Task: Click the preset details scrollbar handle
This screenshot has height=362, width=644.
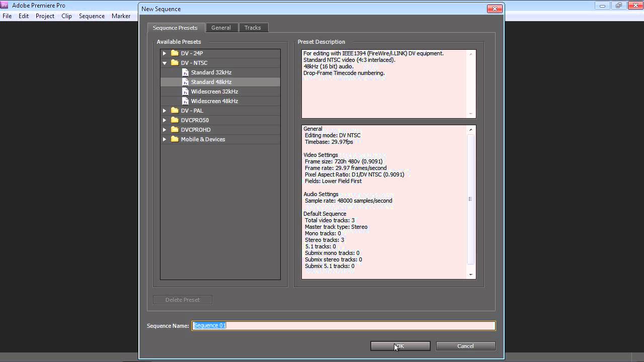Action: [x=471, y=199]
